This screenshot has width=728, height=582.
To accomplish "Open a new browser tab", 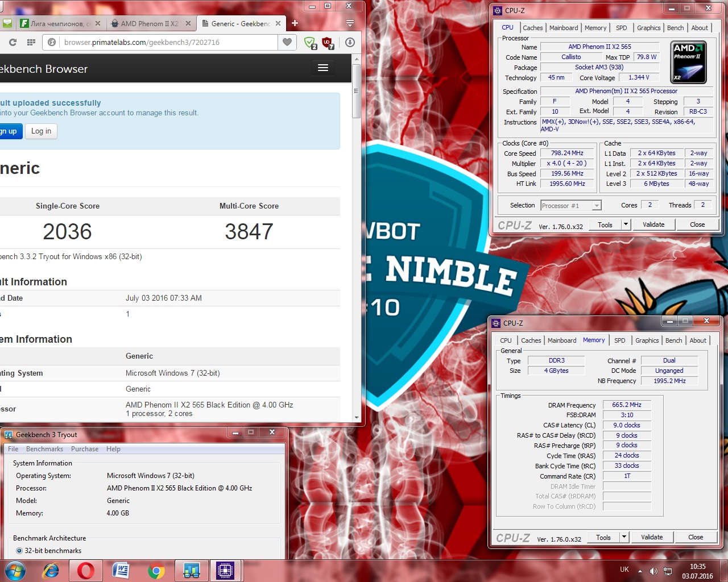I will coord(295,23).
